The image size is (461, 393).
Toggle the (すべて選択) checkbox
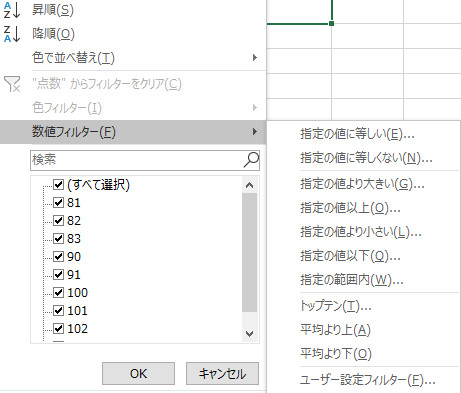click(x=59, y=184)
